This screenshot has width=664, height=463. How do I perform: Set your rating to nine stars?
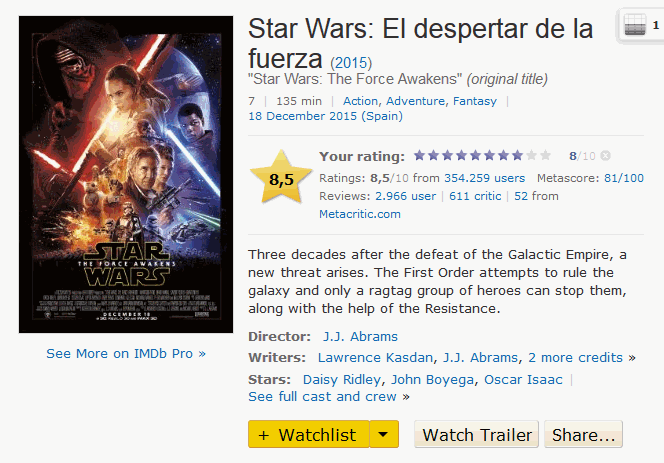[531, 156]
